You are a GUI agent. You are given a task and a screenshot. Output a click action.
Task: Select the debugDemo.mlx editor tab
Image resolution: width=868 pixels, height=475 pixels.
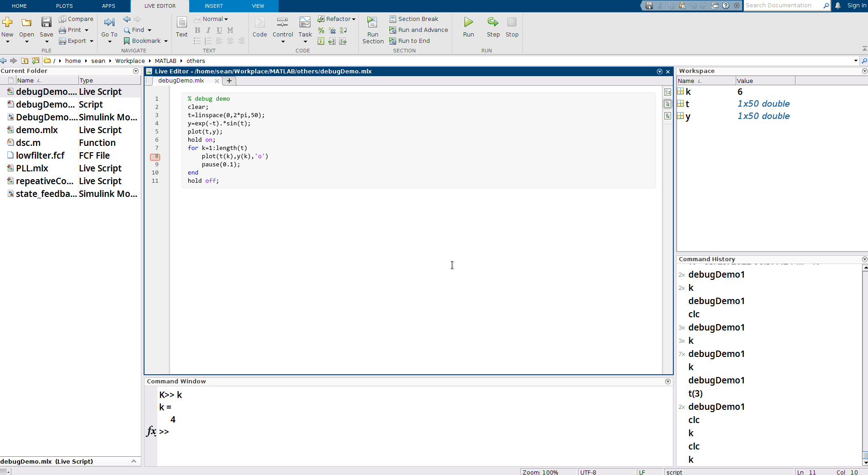pyautogui.click(x=181, y=81)
